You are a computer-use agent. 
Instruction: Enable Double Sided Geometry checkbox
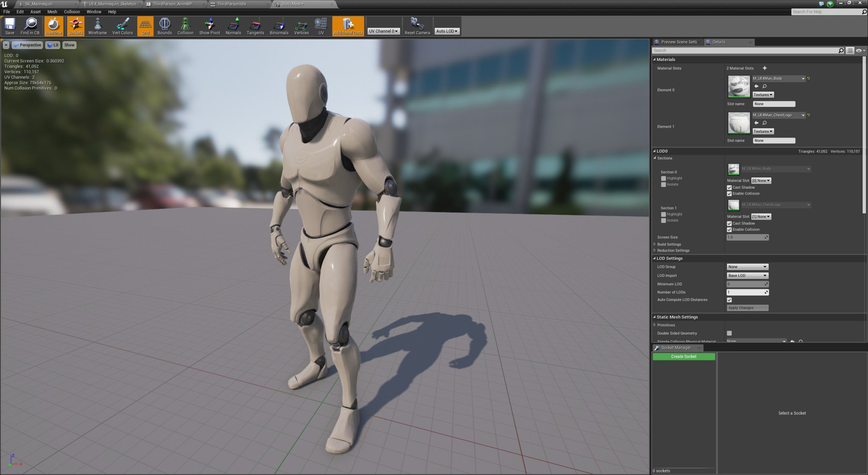(x=729, y=333)
